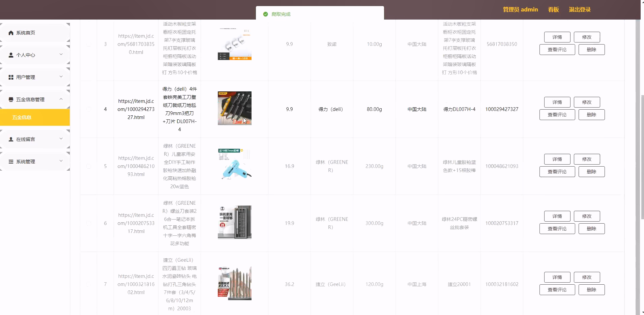Click 退出登录 to log out
This screenshot has width=644, height=315.
pyautogui.click(x=579, y=9)
